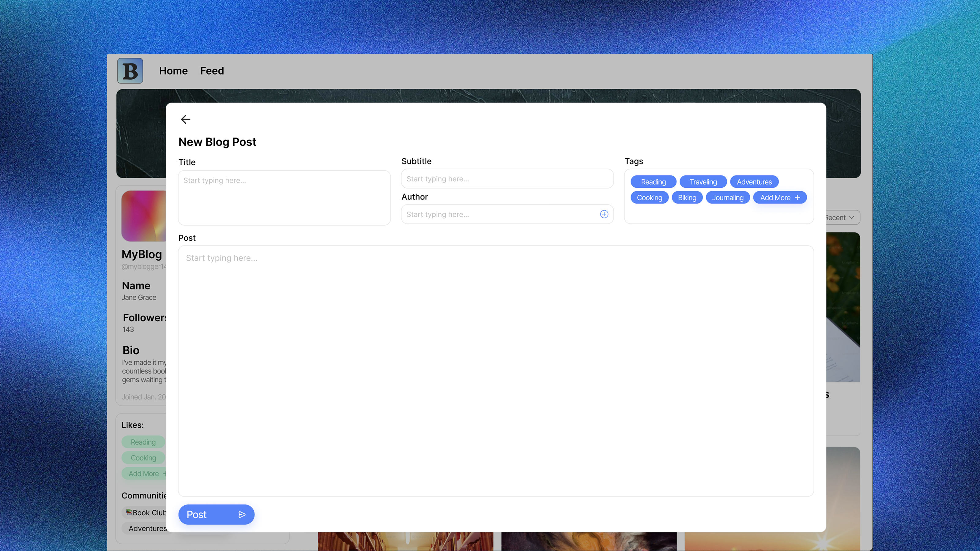Click the plus icon in Author field

click(604, 214)
